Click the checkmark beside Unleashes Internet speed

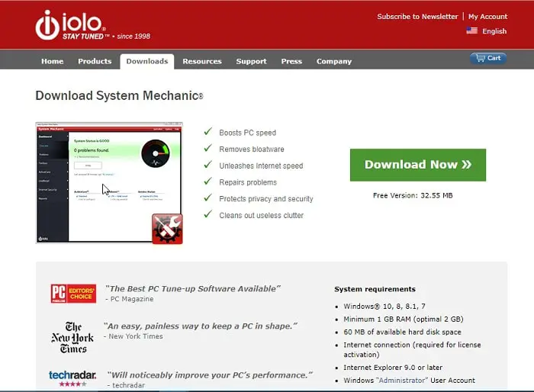click(207, 165)
